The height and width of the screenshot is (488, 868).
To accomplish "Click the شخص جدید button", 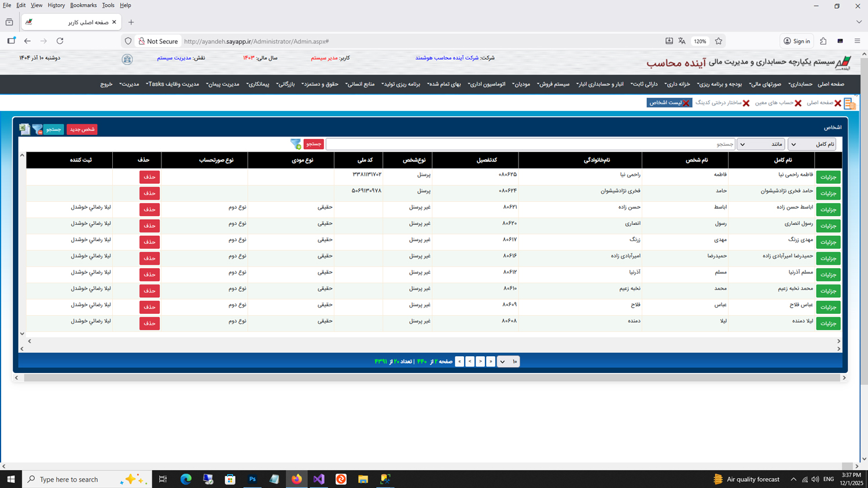I will [82, 130].
